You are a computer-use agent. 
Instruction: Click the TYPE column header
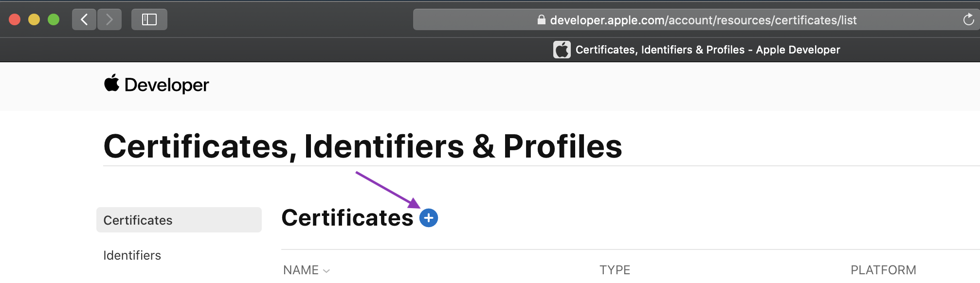click(615, 269)
